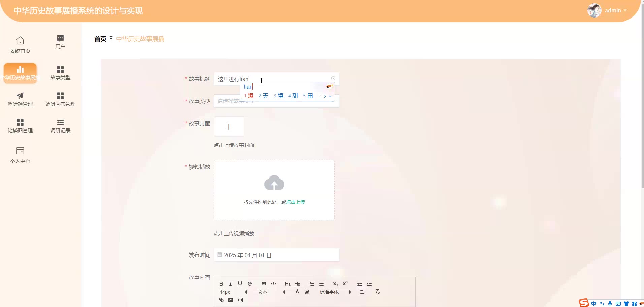Viewport: 644px width, 307px height.
Task: Decrease indent in the editor
Action: click(x=360, y=284)
